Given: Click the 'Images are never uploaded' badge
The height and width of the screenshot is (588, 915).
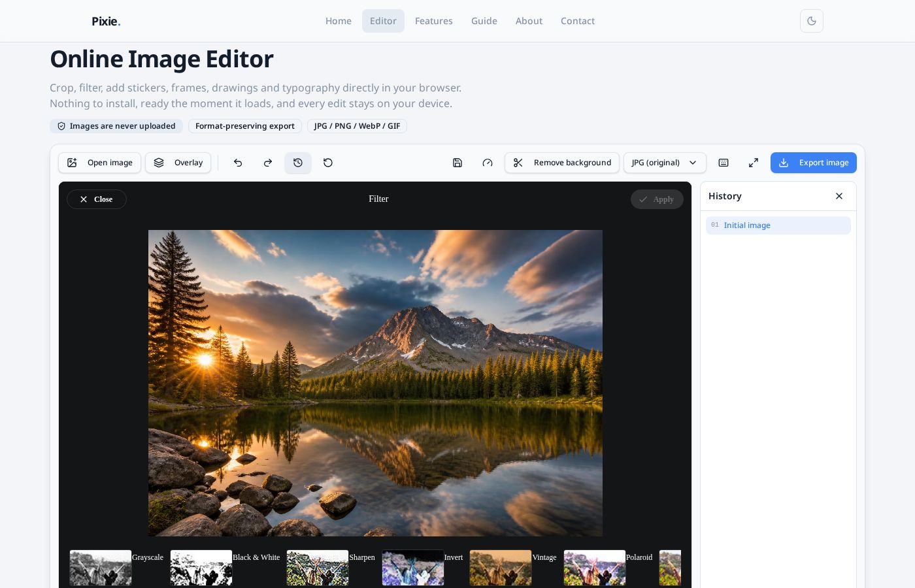Looking at the screenshot, I should pos(116,126).
